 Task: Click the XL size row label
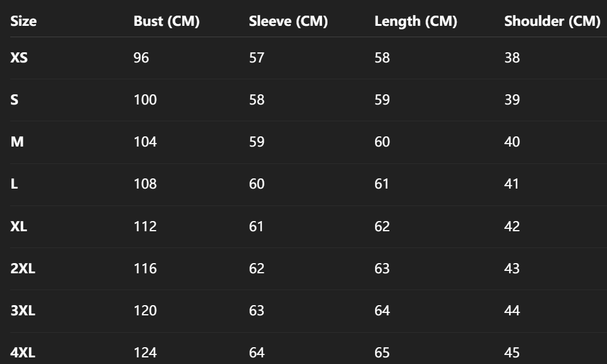click(x=19, y=226)
